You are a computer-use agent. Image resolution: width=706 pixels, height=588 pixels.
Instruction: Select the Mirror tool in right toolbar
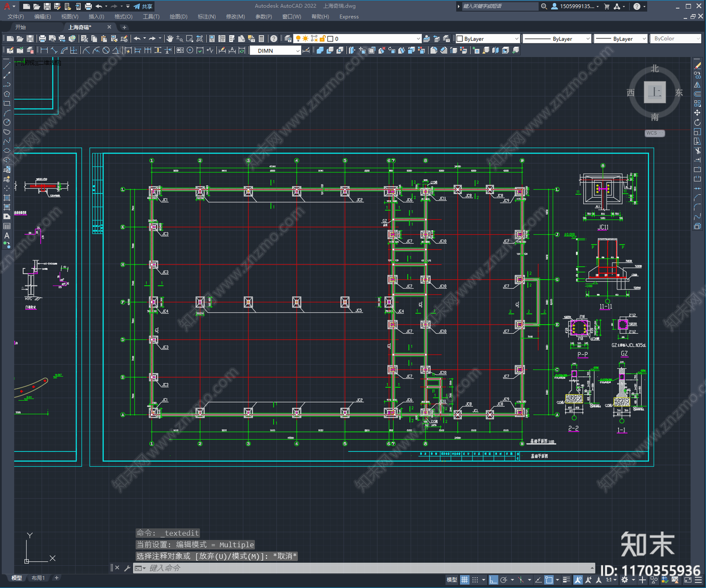click(697, 85)
